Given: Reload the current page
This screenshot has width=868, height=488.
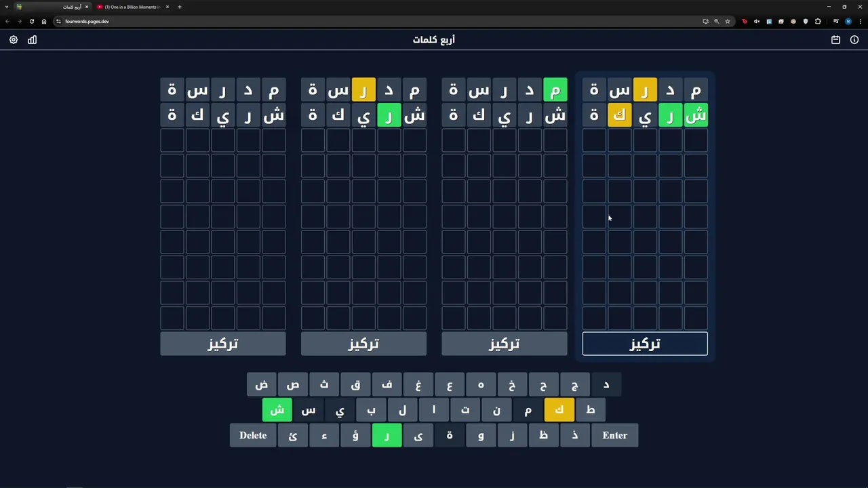Looking at the screenshot, I should [31, 21].
